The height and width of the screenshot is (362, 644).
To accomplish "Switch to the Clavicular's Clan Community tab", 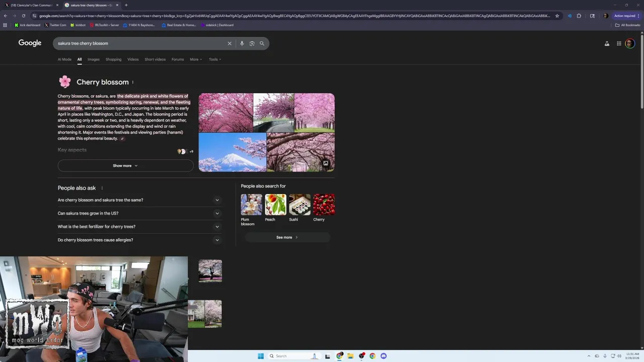I will pyautogui.click(x=31, y=5).
